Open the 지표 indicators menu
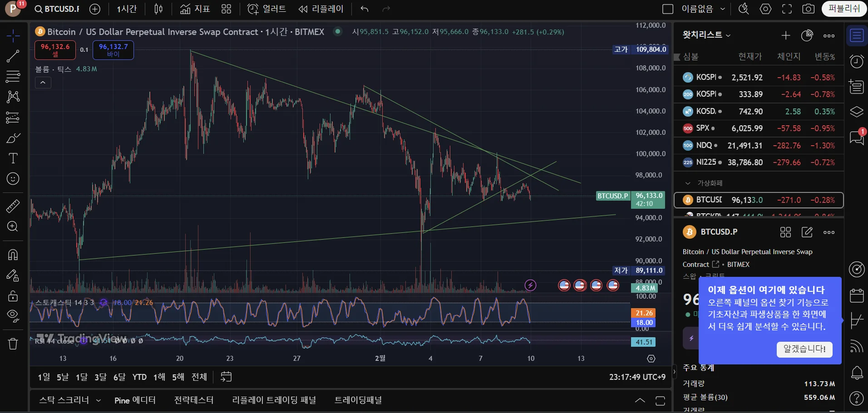Screen dimensions: 868x413 click(x=195, y=9)
